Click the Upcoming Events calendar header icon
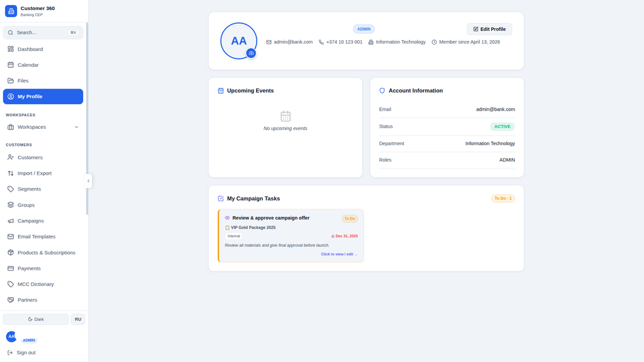The height and width of the screenshot is (362, 644). pyautogui.click(x=221, y=90)
